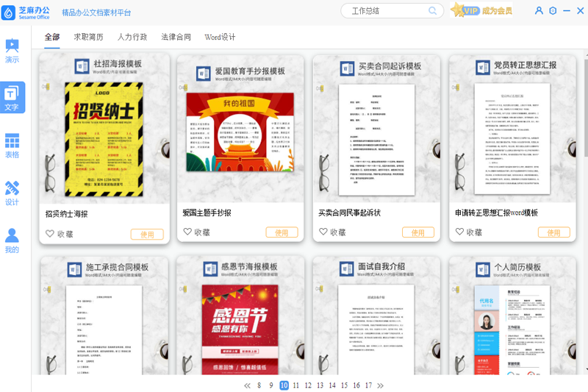
Task: Switch to the 求职简历 tab
Action: pos(88,37)
